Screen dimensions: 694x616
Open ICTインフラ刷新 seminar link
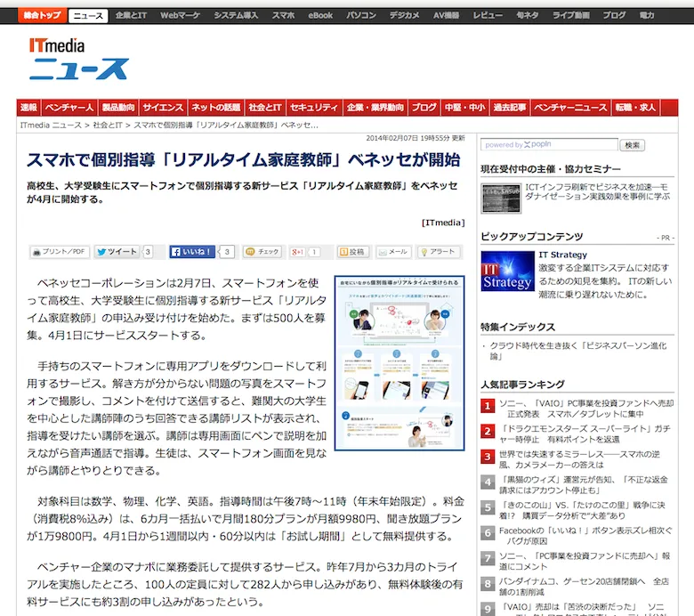598,191
